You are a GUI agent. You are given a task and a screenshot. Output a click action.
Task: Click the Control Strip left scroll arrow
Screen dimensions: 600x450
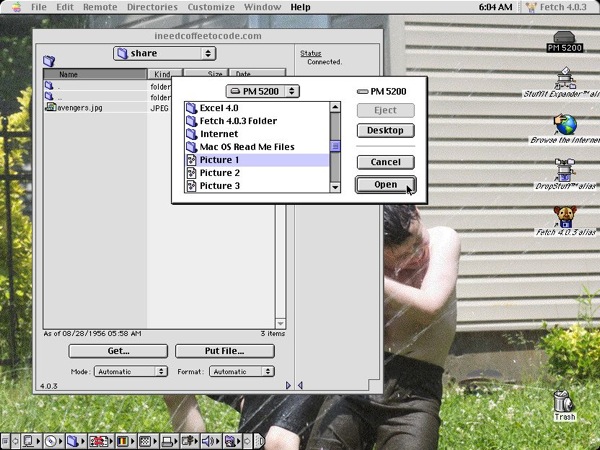pos(16,441)
